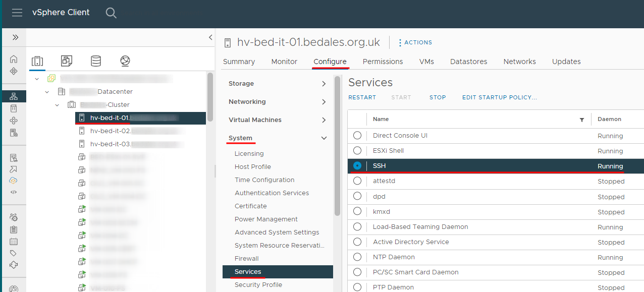Select the Inventory sidebar icon
Viewport: 644px width, 292px height.
click(14, 96)
